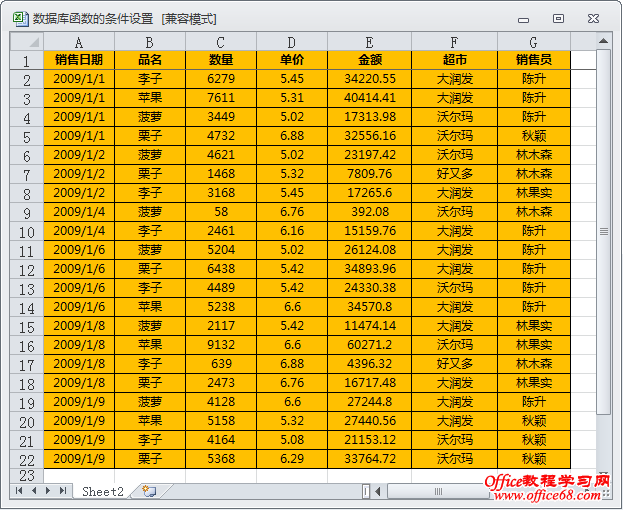Go to first sheet navigation arrow

[19, 491]
